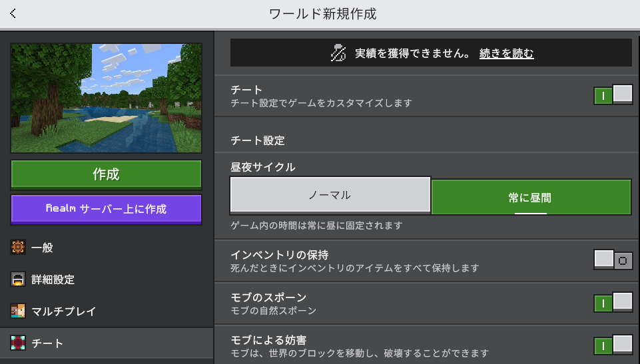
Task: Click the 詳細設定 icon in sidebar
Action: pos(18,279)
